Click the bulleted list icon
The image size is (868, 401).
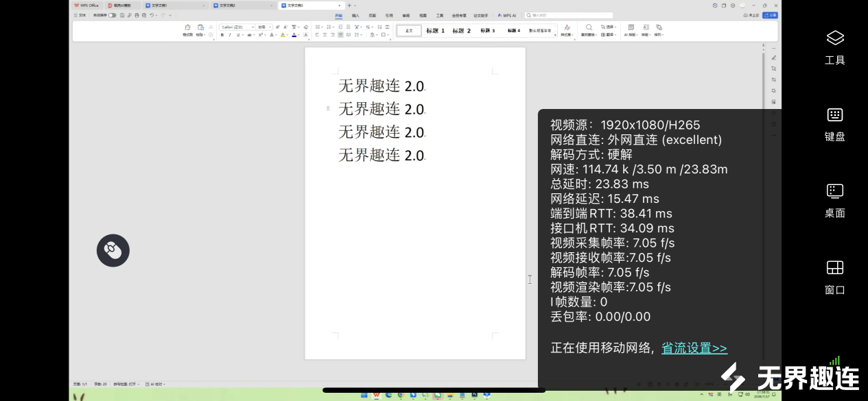coord(318,27)
